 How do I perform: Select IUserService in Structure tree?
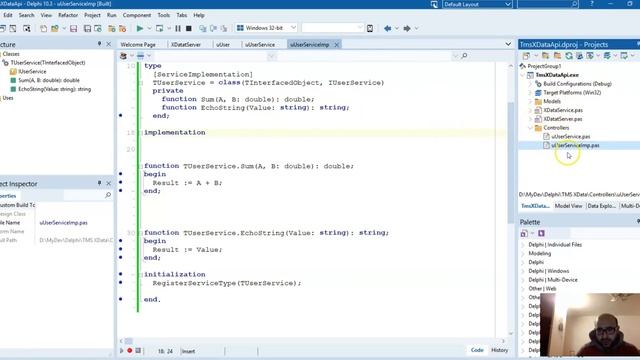point(32,71)
